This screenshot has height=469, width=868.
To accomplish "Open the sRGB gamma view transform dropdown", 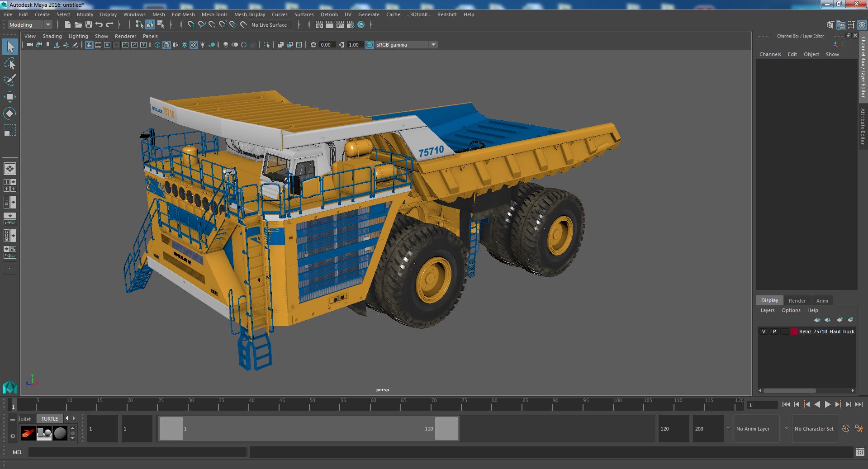I will pos(406,45).
